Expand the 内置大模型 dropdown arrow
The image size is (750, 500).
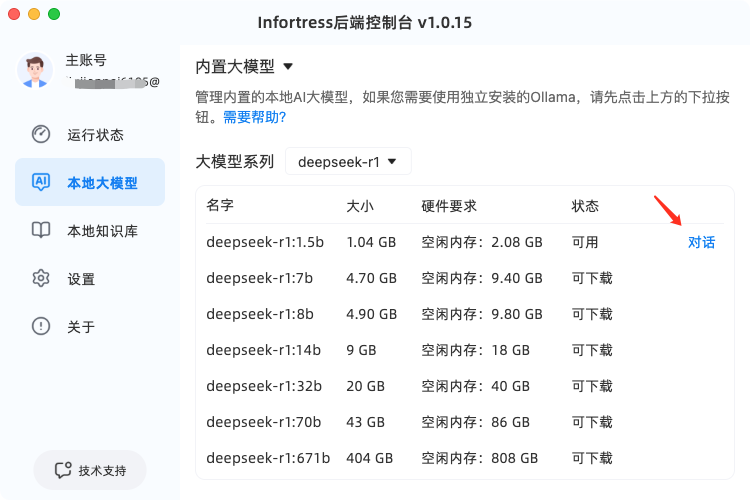[x=288, y=67]
